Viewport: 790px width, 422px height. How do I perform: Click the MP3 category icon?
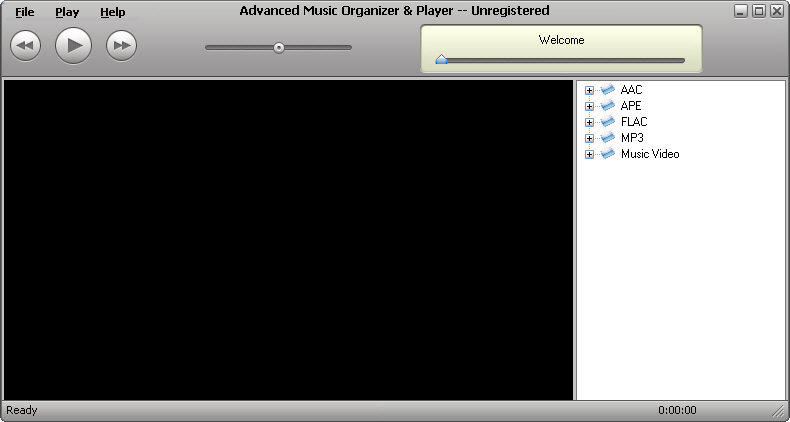tap(608, 137)
